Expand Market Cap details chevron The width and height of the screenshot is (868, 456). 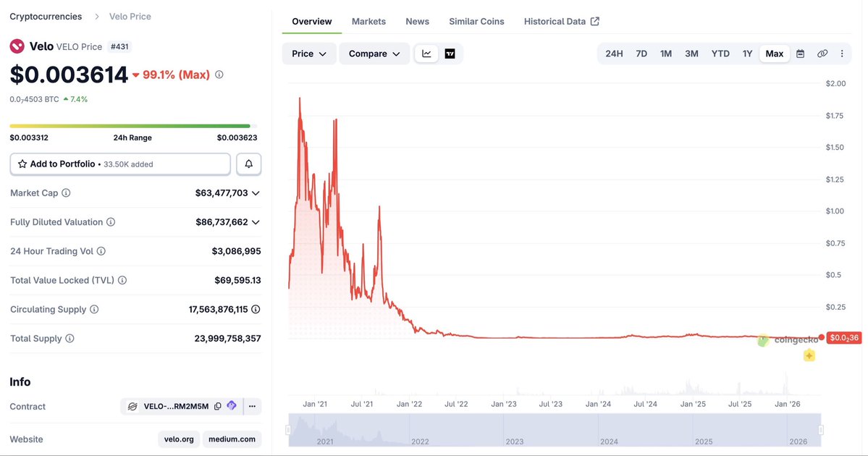[256, 193]
